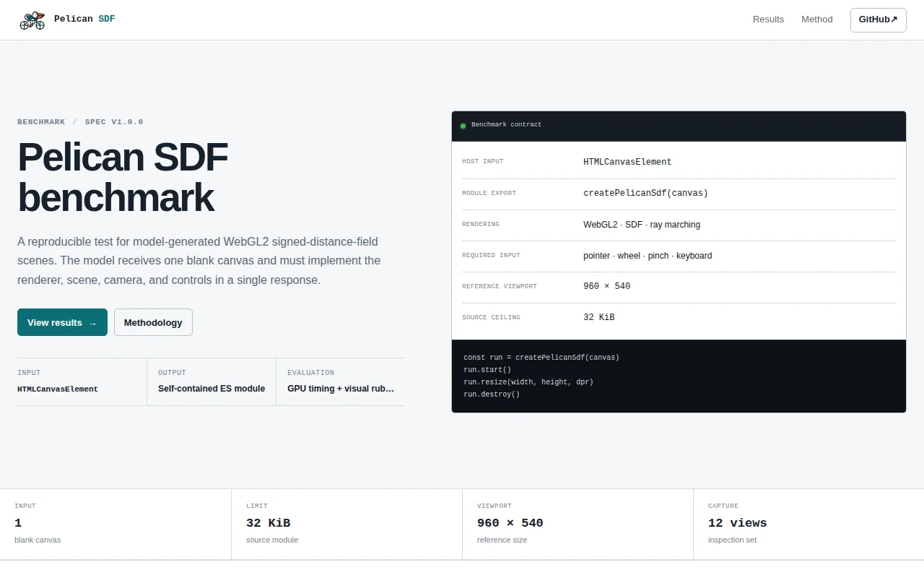924x578 pixels.
Task: Click the run.start() code line
Action: [x=487, y=370]
